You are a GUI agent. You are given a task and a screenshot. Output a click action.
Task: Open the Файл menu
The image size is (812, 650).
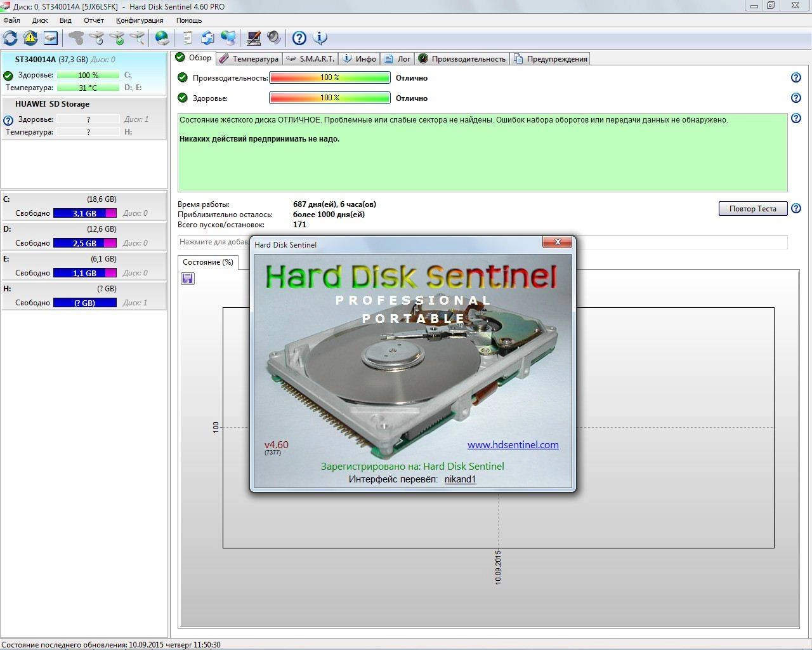pyautogui.click(x=11, y=20)
